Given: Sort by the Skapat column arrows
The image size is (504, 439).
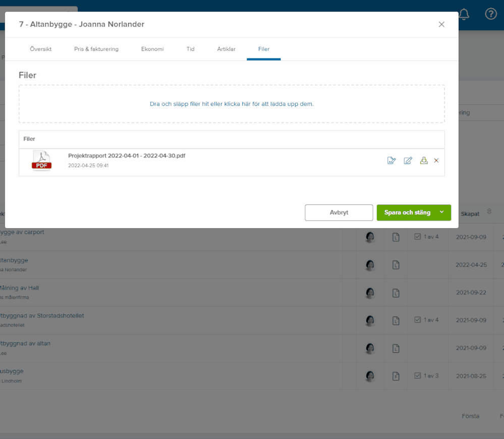Looking at the screenshot, I should coord(489,211).
